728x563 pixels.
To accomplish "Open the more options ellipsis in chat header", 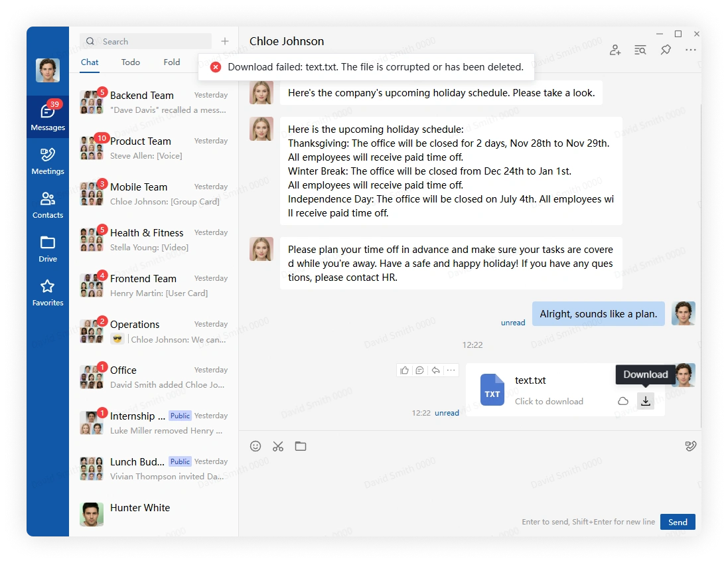I will click(x=691, y=50).
